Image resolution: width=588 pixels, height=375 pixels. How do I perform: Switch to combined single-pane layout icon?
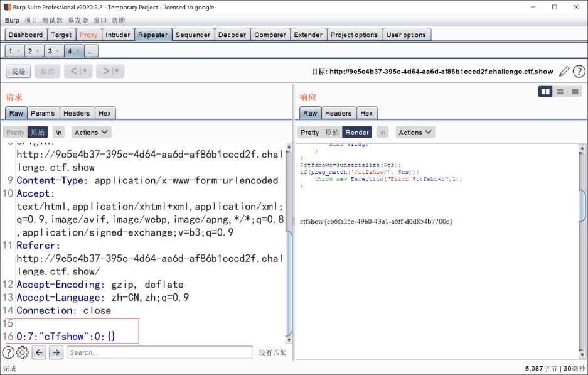575,92
